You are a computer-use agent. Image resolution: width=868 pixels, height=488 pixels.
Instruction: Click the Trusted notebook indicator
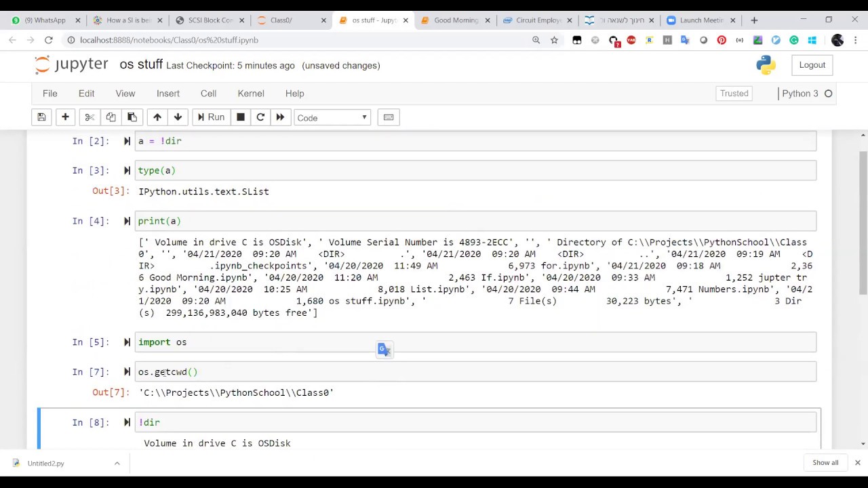(734, 94)
